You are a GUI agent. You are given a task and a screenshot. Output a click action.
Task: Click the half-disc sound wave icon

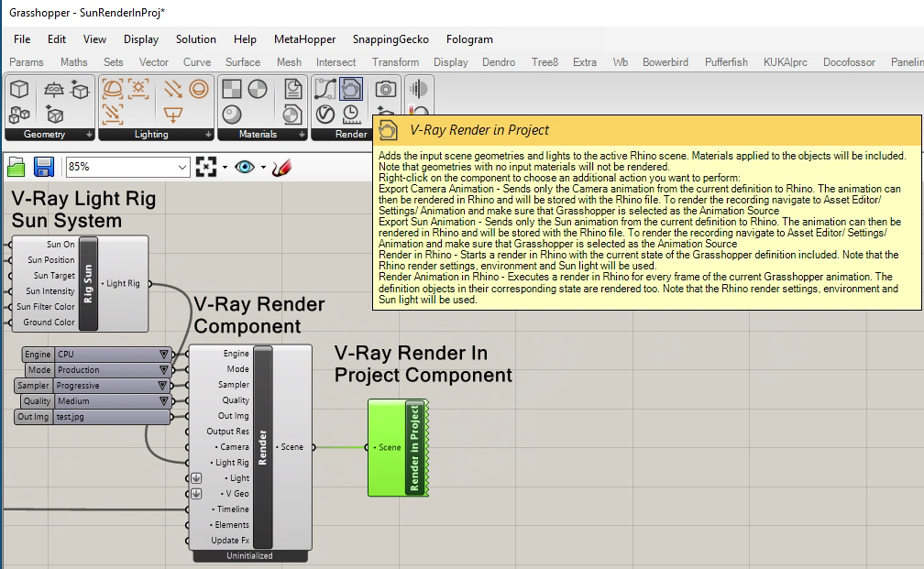pos(418,90)
